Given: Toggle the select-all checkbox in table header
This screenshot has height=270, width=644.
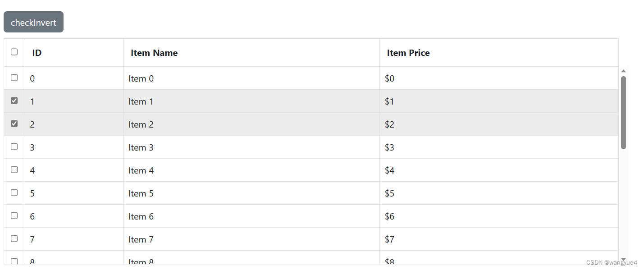Looking at the screenshot, I should [14, 51].
